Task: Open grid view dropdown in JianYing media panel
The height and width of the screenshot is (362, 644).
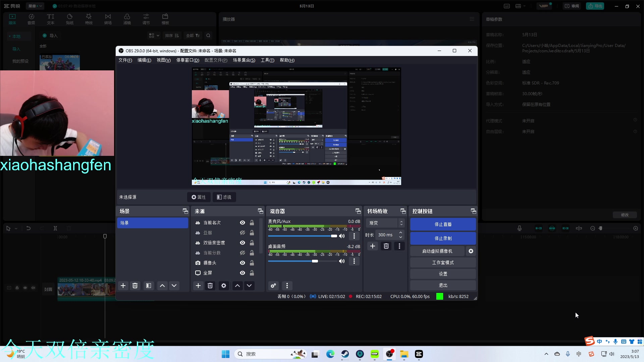Action: click(x=154, y=36)
